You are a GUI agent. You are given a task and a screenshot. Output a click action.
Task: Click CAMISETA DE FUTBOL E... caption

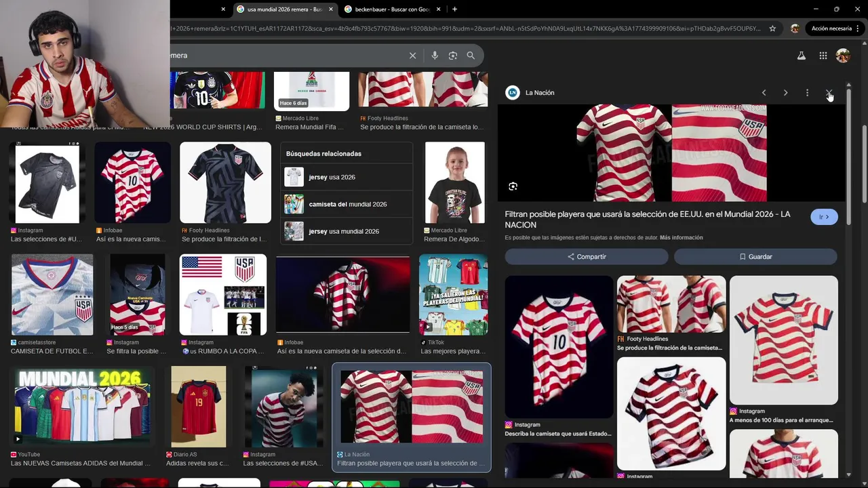pyautogui.click(x=52, y=351)
